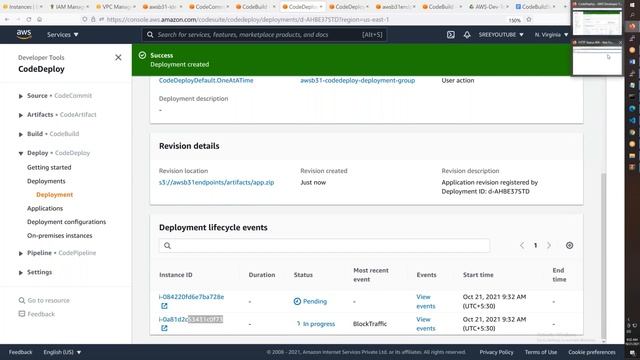Open On-premises instances in sidebar
Image resolution: width=640 pixels, height=360 pixels.
coord(60,236)
